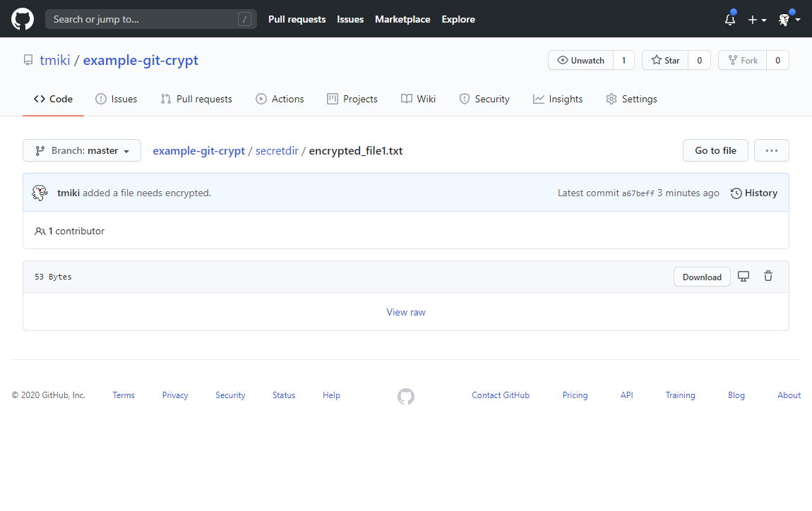Go to Marketplace in top navigation
Screen dimensions: 812x511
click(x=402, y=19)
